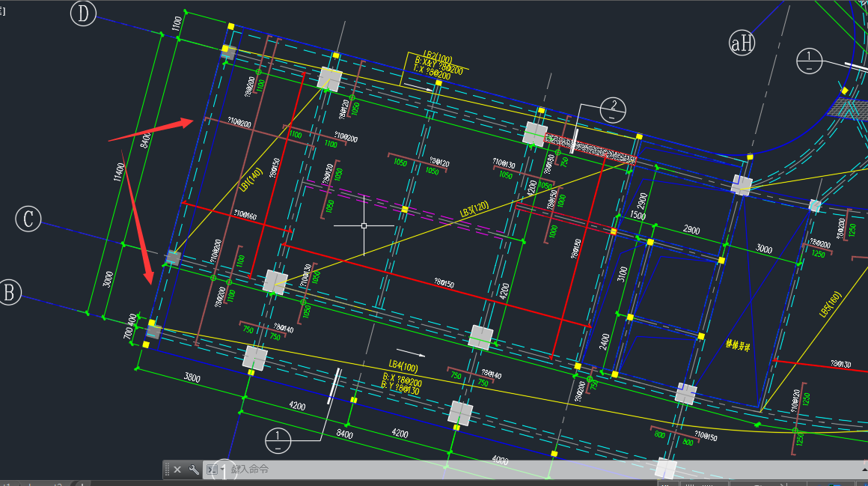Select yellow stair note text 楼梯另详

pos(738,345)
